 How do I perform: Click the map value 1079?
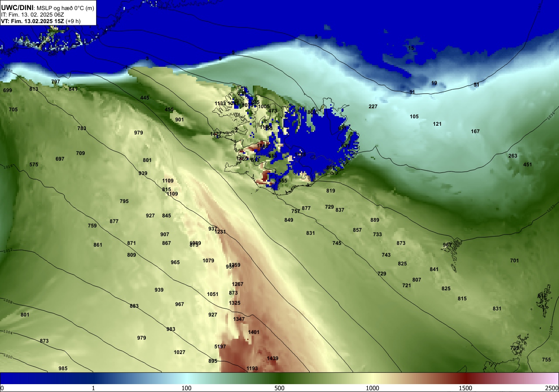pos(208,261)
